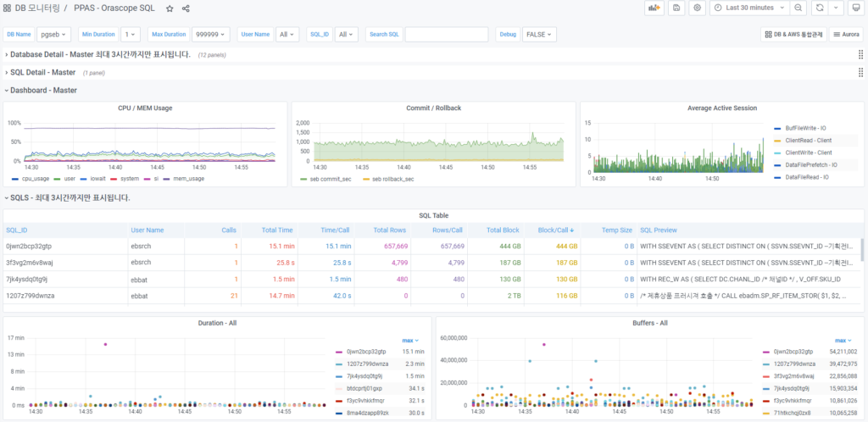868x422 pixels.
Task: Save the dashboard with the disk icon
Action: [676, 8]
